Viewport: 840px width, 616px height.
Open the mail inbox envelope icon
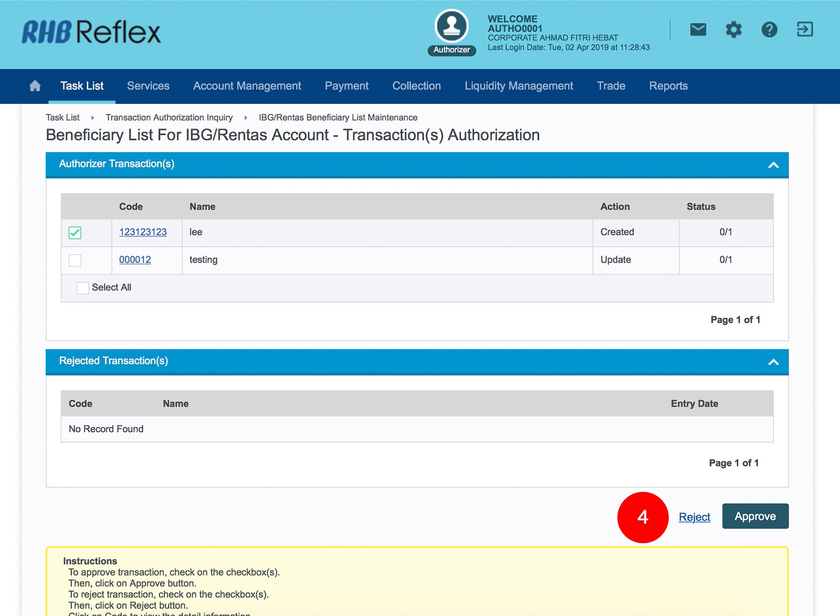pos(698,30)
